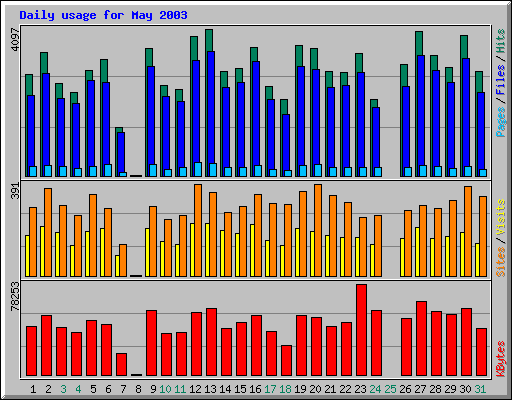Select the "Pages" legend label
This screenshot has height=400, width=512.
point(501,122)
